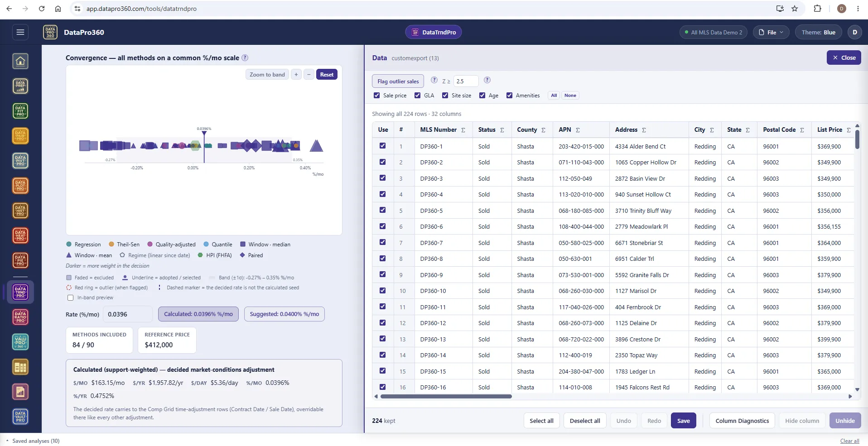This screenshot has width=868, height=446.
Task: Click sigma icon on the Postal Code column
Action: [802, 130]
